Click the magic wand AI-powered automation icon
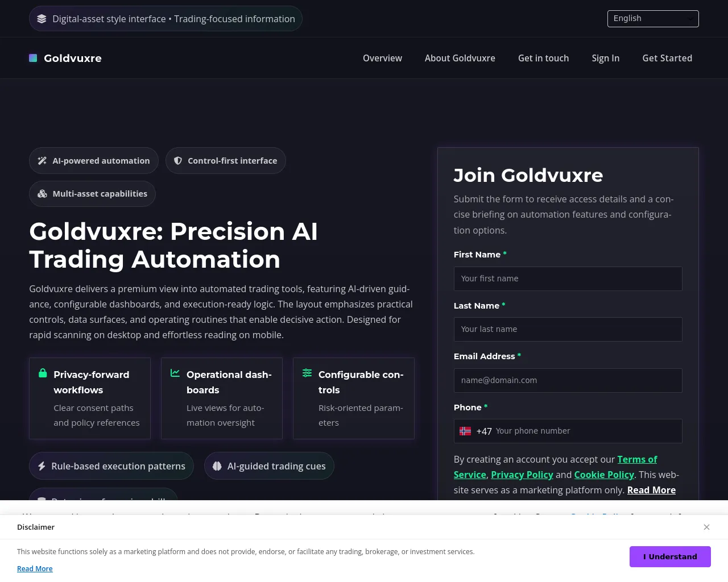This screenshot has height=582, width=728. coord(42,161)
